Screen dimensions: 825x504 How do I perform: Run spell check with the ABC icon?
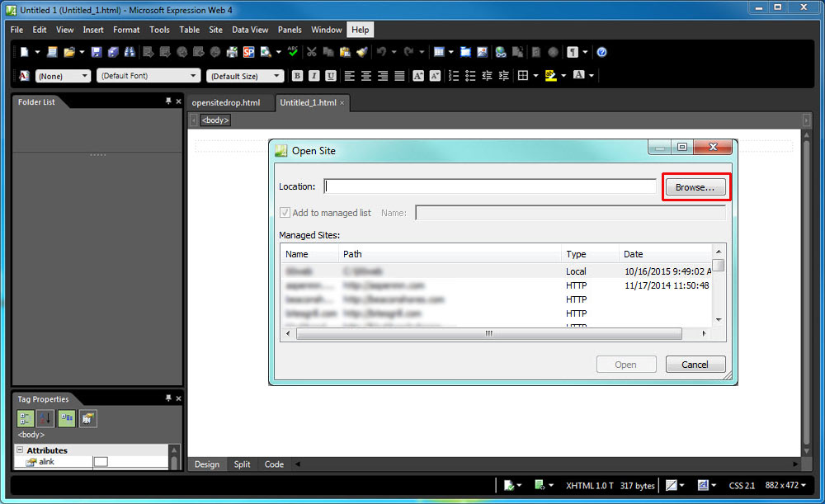click(x=293, y=52)
